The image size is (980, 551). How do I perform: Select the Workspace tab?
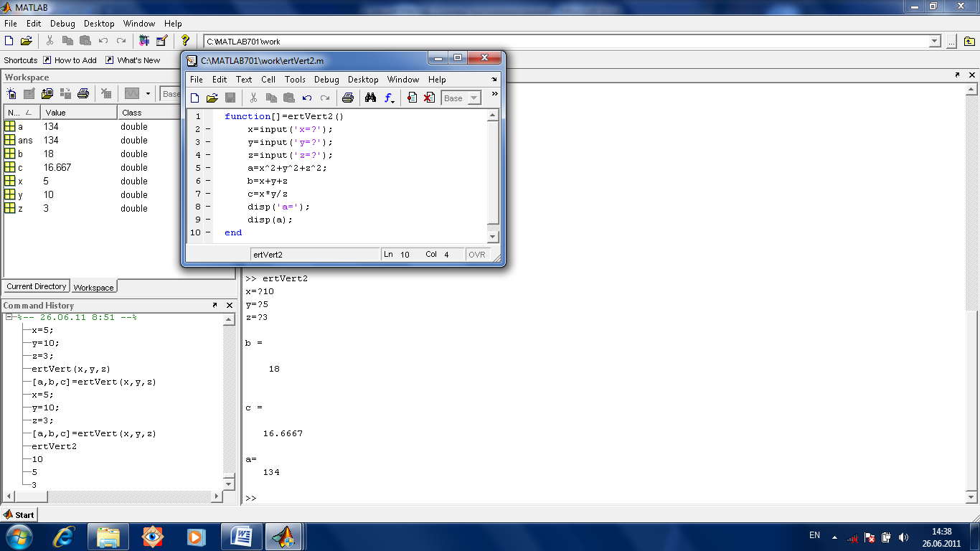pos(94,288)
